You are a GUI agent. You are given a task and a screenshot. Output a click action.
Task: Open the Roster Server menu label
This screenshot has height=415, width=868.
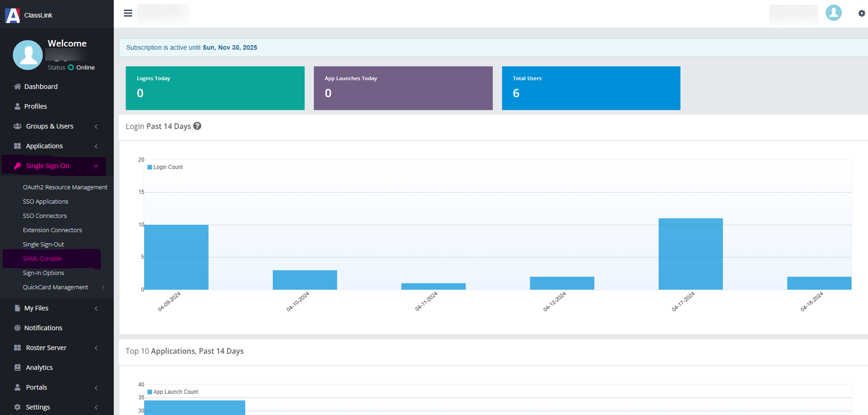click(46, 348)
